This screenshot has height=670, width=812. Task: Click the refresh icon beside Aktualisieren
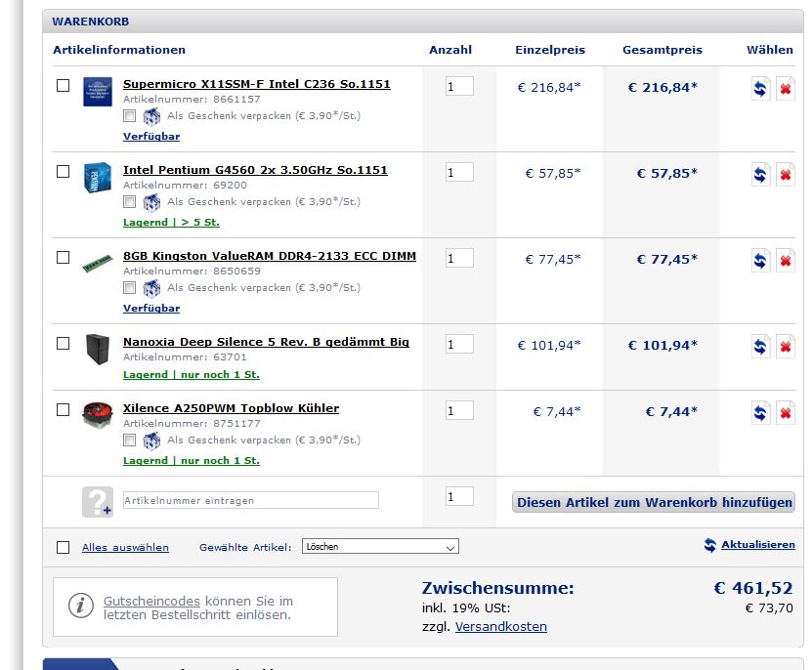click(x=710, y=545)
